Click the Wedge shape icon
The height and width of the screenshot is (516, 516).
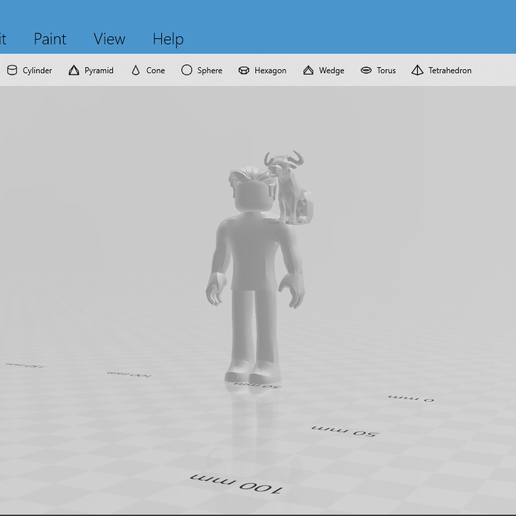point(308,70)
